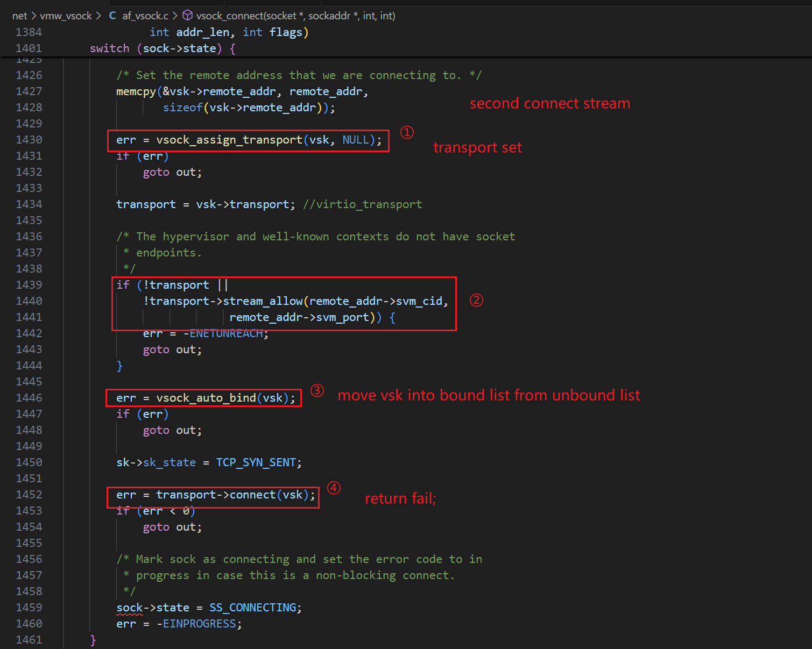Image resolution: width=812 pixels, height=649 pixels.
Task: Click the circled number 4 annotation
Action: click(334, 488)
